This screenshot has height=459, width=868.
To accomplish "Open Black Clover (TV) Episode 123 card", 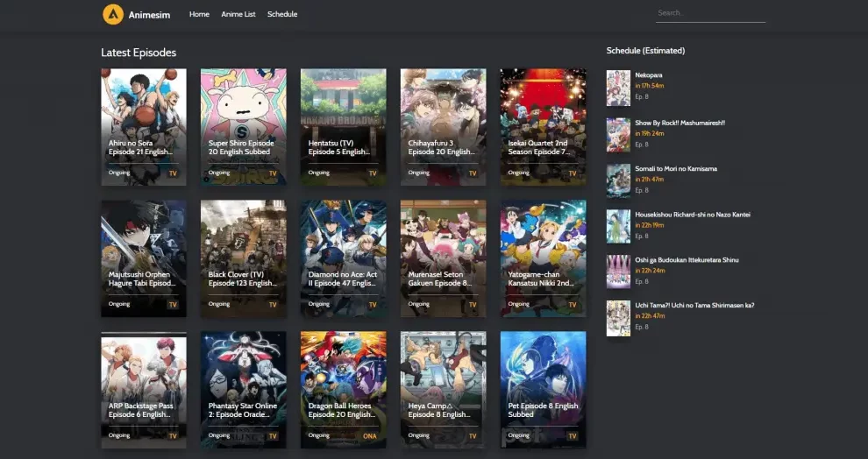I will pos(244,258).
